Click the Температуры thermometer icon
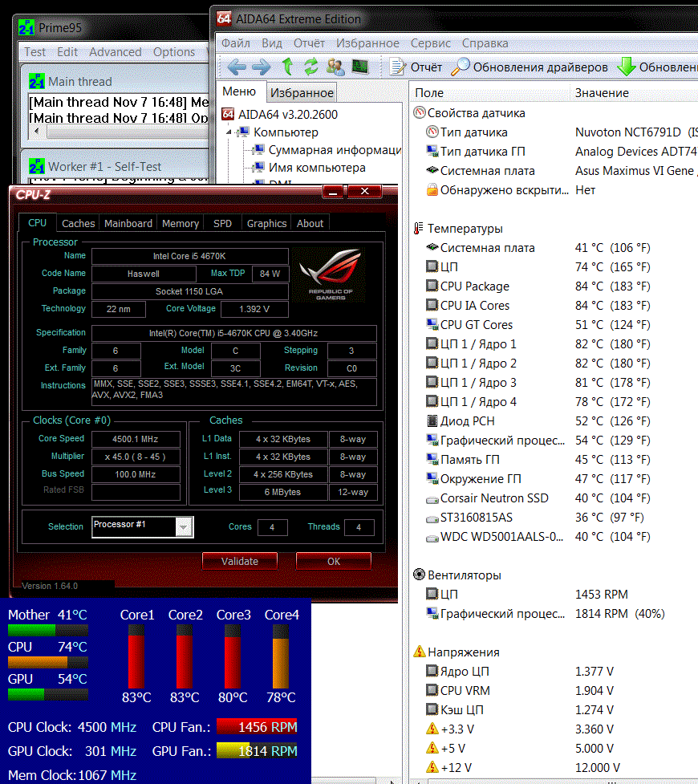The width and height of the screenshot is (698, 784). point(419,229)
